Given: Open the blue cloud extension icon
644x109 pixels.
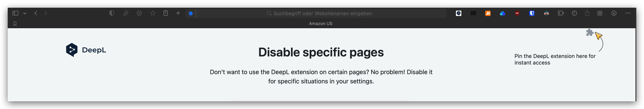Looking at the screenshot, I should 503,13.
